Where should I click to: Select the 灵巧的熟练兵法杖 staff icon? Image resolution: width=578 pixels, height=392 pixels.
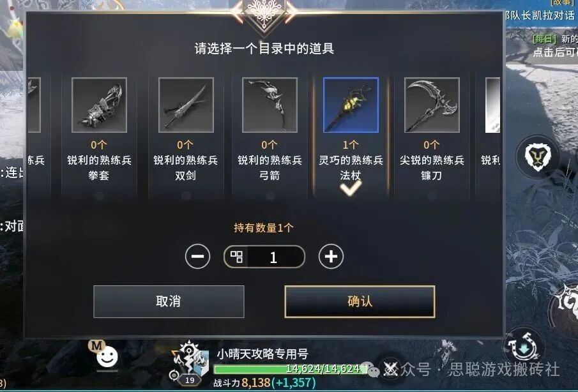pos(351,105)
